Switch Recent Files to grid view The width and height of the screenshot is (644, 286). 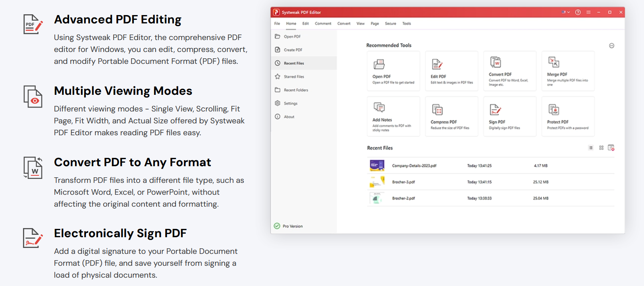click(x=601, y=148)
